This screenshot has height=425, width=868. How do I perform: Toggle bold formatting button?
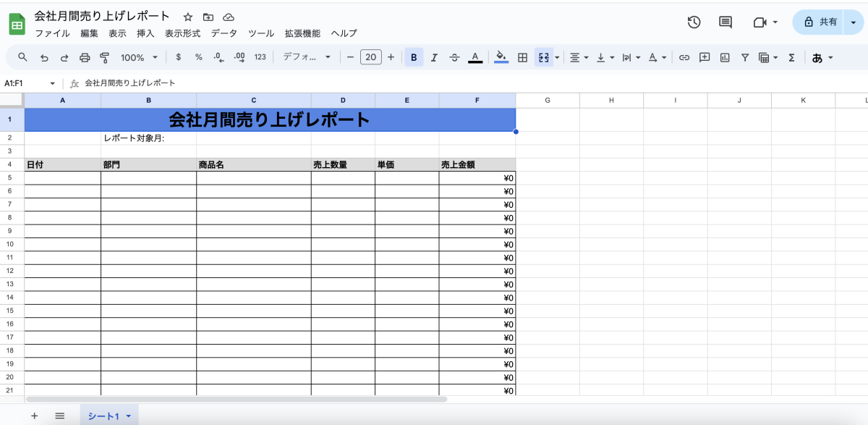pos(414,57)
